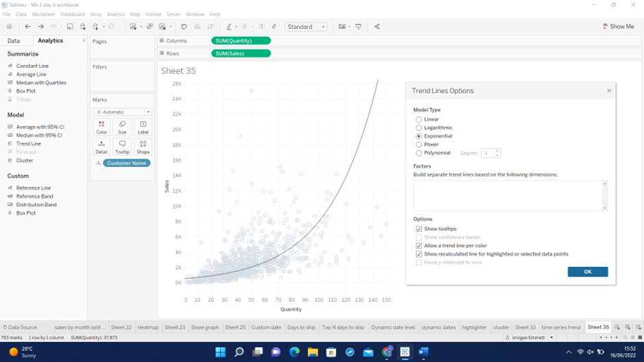The width and height of the screenshot is (644, 362).
Task: Click the Show Me button
Action: click(618, 27)
